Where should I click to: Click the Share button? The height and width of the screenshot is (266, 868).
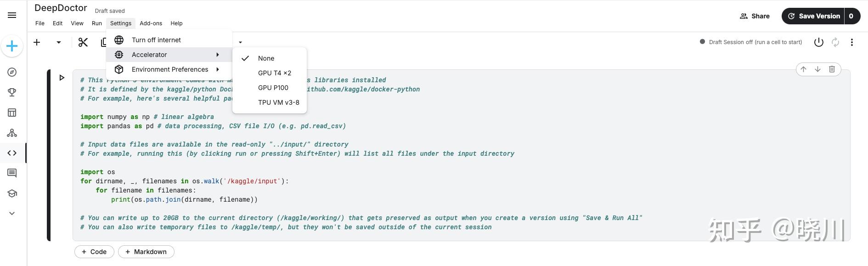755,16
